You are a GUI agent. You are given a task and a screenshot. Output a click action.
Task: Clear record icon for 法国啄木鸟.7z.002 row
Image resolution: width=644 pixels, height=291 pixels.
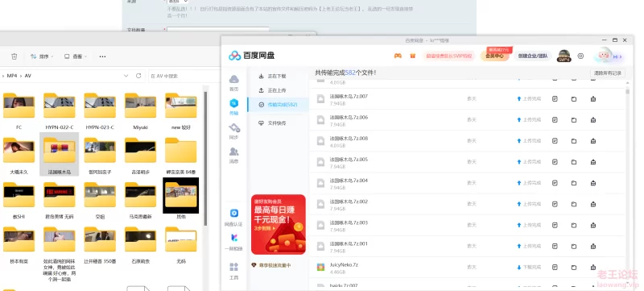(593, 204)
